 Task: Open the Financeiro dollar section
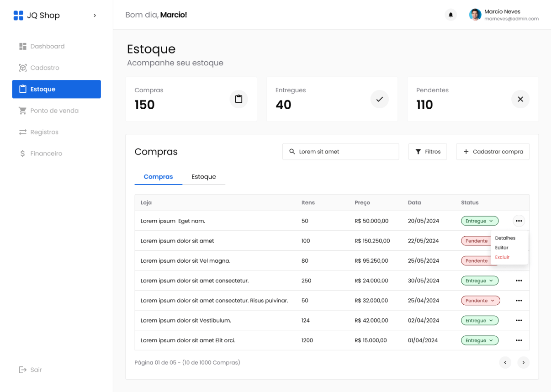tap(46, 154)
